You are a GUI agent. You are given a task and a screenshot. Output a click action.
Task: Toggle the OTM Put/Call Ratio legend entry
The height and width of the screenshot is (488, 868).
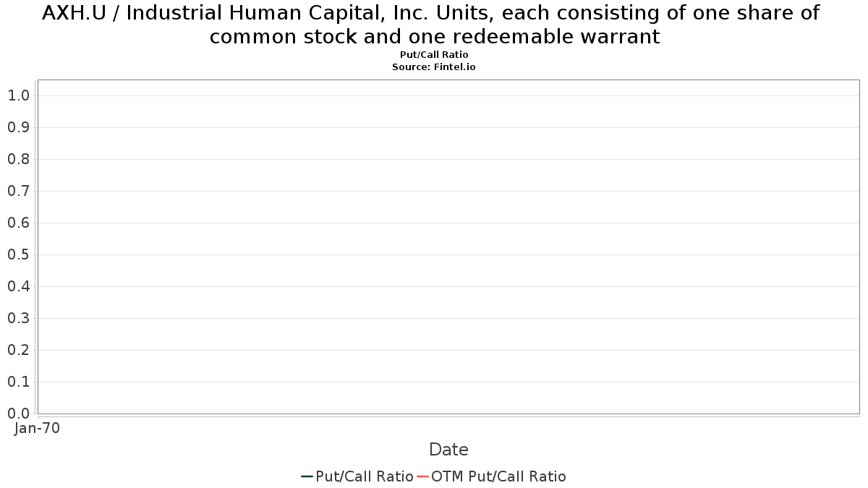491,476
